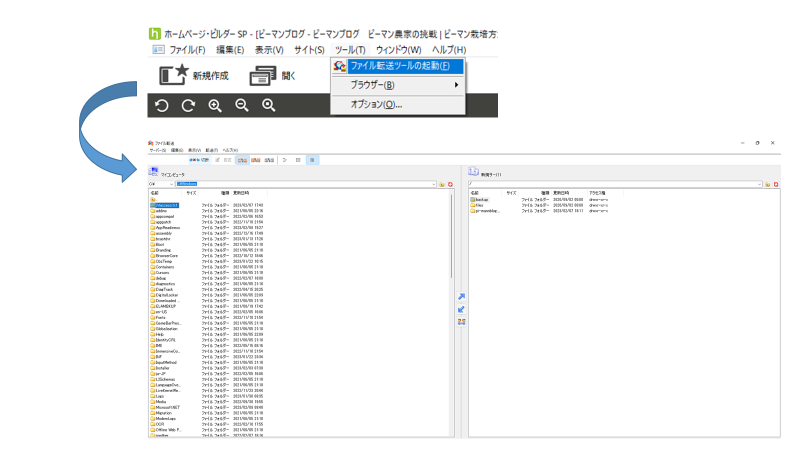This screenshot has height=450, width=800.
Task: Click the blue upload arrow between panes
Action: 460,297
